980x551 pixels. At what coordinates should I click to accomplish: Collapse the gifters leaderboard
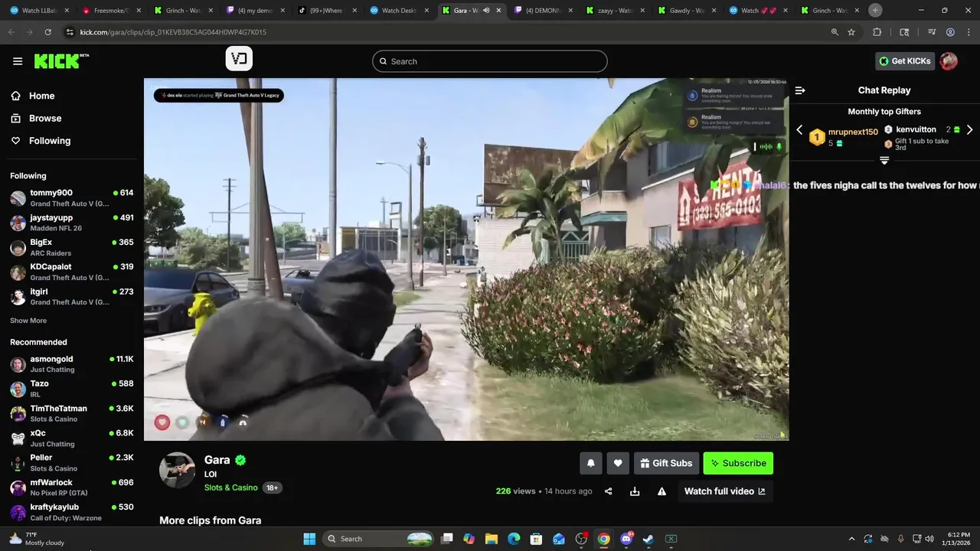pos(884,161)
